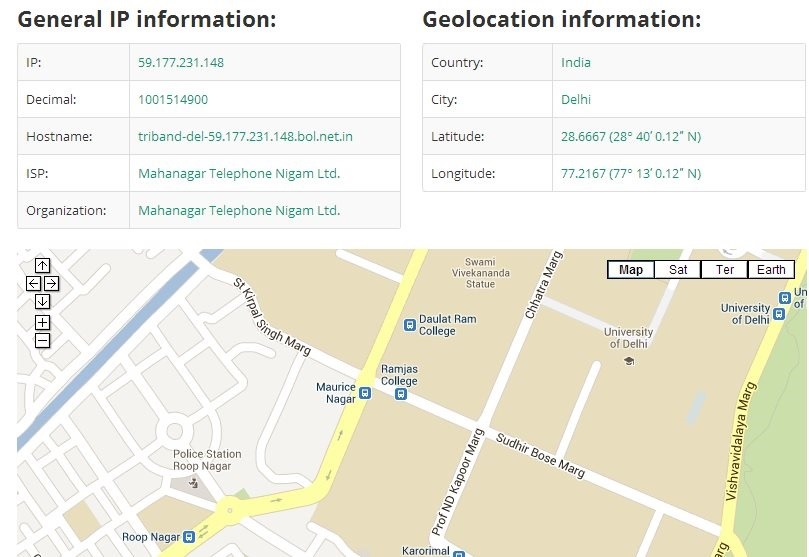Click the General IP information heading
809x557 pixels.
tap(147, 20)
